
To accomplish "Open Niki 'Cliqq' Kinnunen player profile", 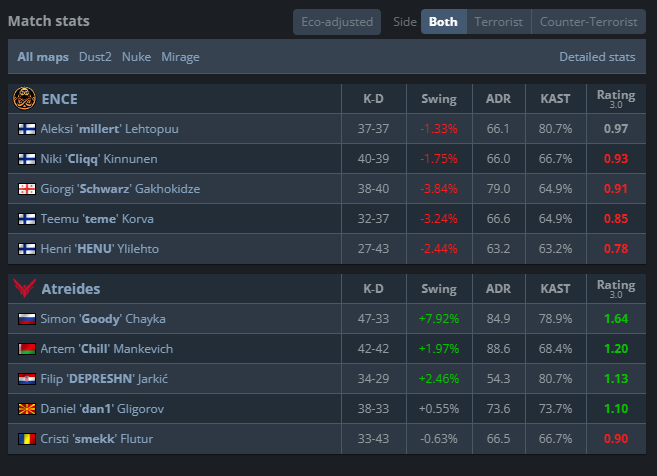I will click(99, 159).
